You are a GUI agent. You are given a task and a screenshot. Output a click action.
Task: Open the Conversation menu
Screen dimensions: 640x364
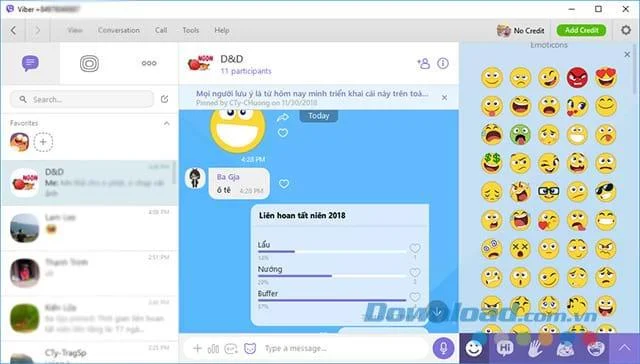(x=119, y=30)
